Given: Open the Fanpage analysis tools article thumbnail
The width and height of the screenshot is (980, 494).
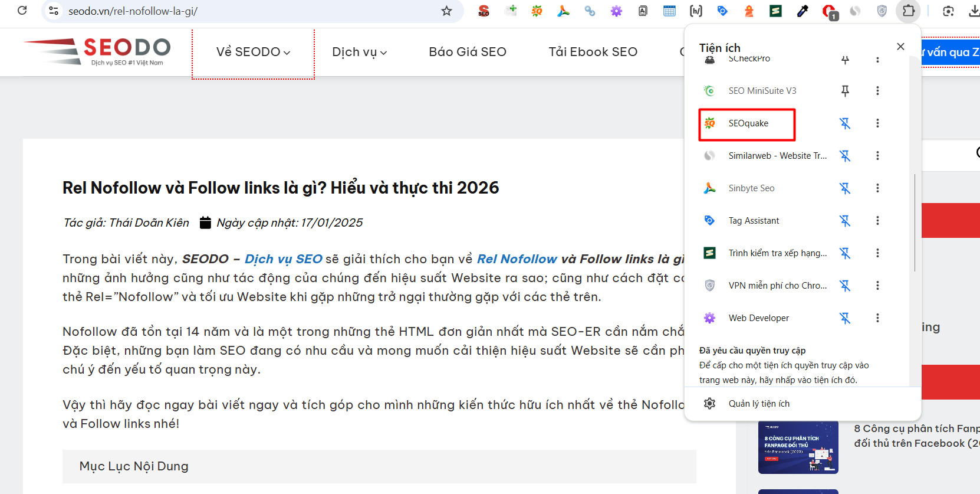Looking at the screenshot, I should pyautogui.click(x=798, y=447).
